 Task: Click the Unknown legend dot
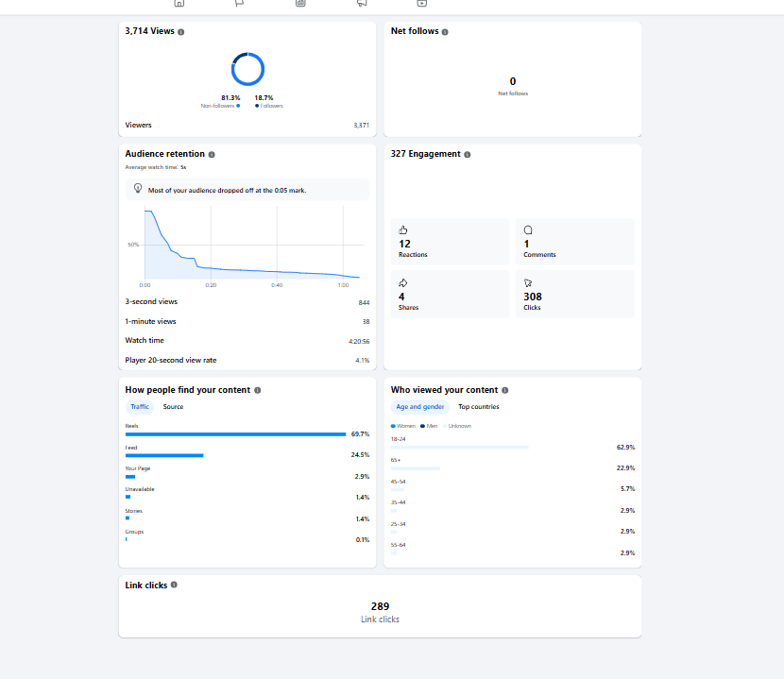tap(445, 426)
